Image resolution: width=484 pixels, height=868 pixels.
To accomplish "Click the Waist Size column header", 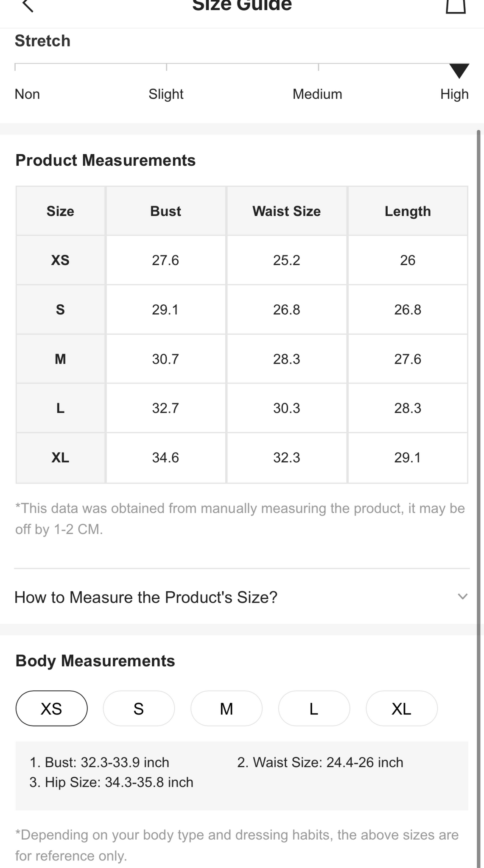I will click(287, 211).
